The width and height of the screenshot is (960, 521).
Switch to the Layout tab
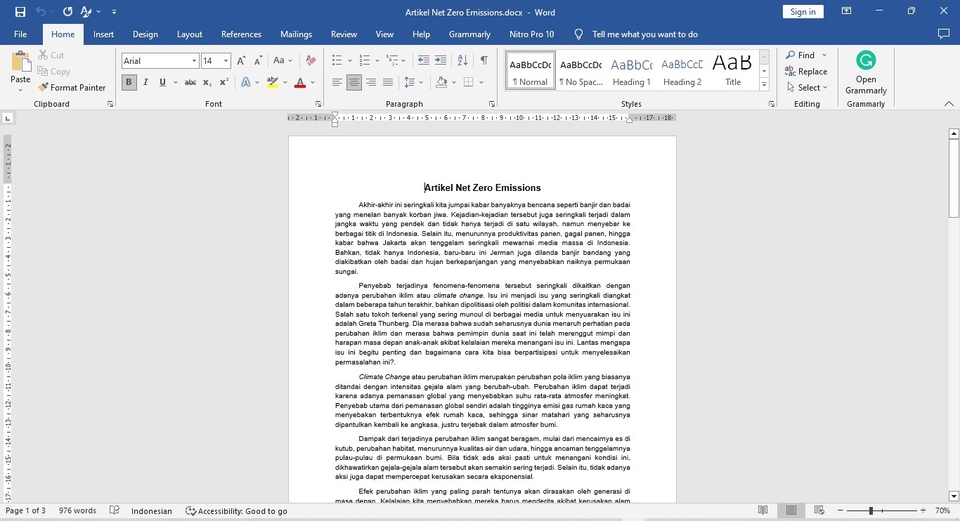tap(190, 34)
